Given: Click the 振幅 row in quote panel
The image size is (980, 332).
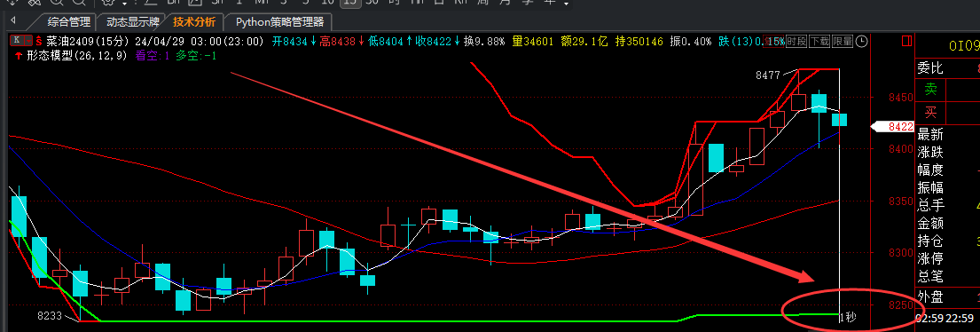Looking at the screenshot, I should (x=947, y=187).
